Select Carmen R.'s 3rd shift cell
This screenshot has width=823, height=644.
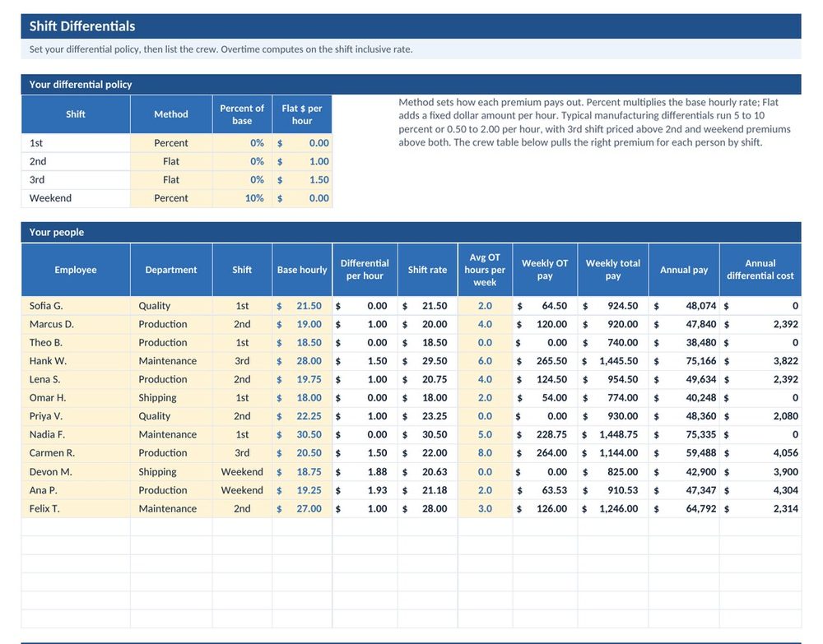[242, 452]
